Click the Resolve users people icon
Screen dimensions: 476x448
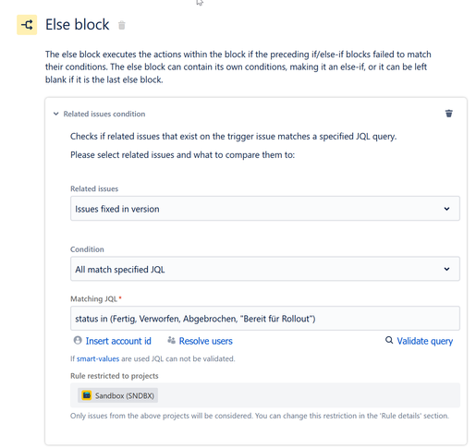(171, 340)
